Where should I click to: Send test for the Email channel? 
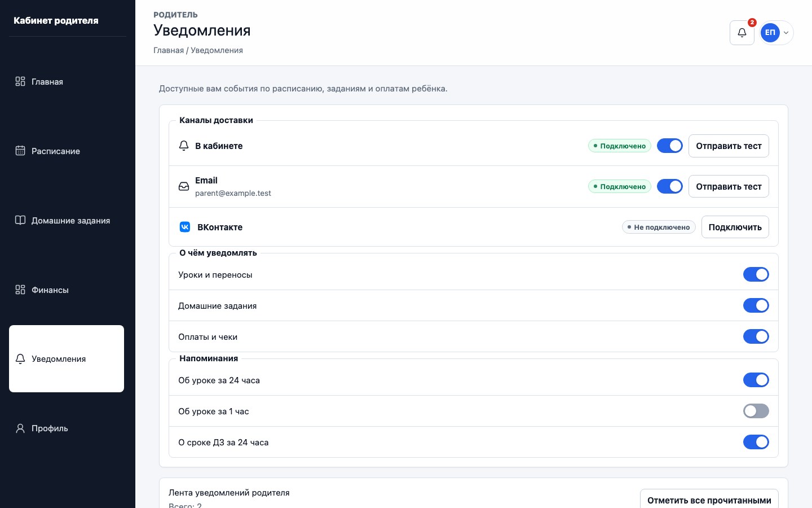click(729, 186)
